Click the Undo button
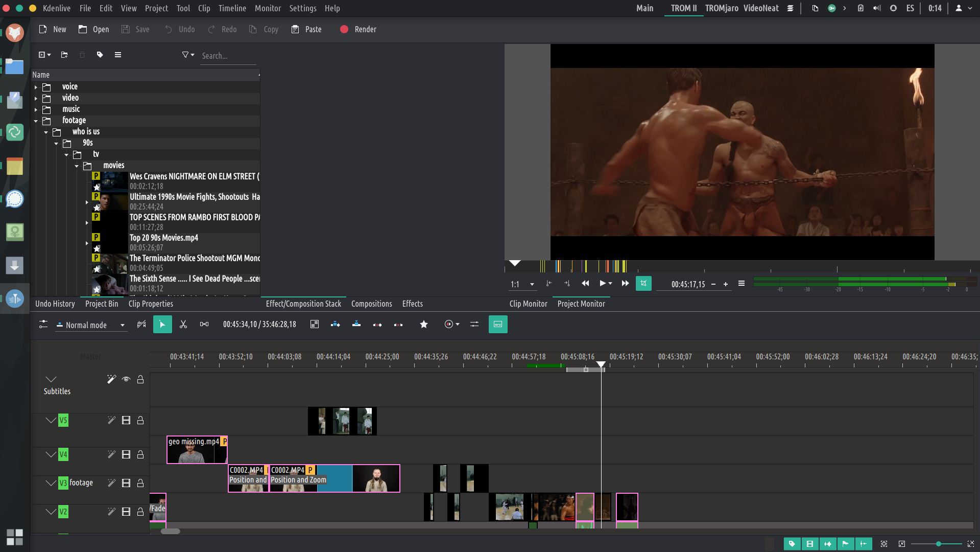980x552 pixels. pyautogui.click(x=180, y=30)
